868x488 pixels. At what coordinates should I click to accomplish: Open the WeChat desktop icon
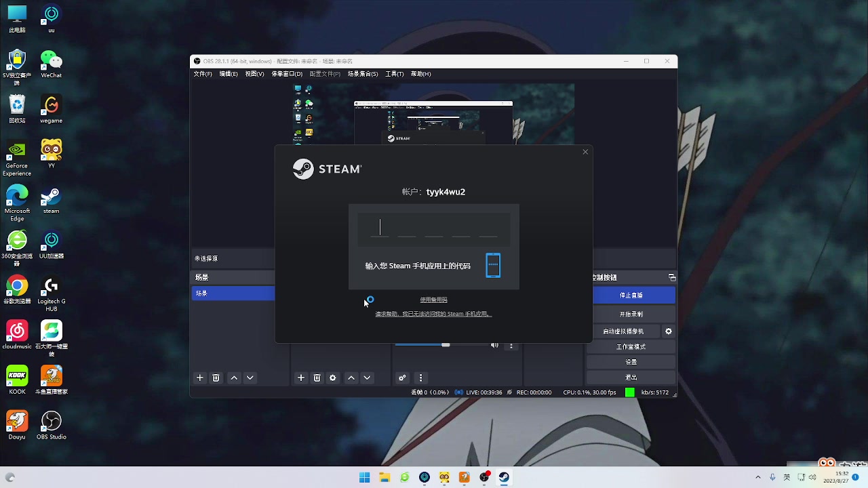pyautogui.click(x=52, y=65)
